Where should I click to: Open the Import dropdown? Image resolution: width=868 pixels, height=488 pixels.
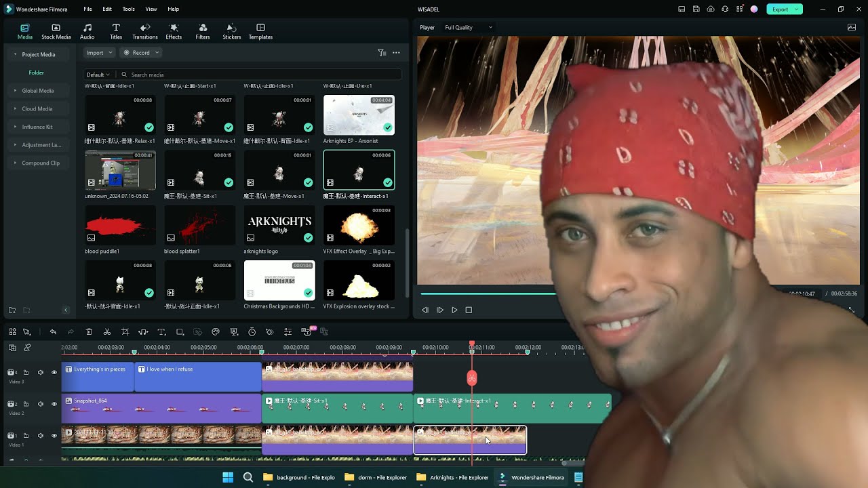[x=98, y=52]
